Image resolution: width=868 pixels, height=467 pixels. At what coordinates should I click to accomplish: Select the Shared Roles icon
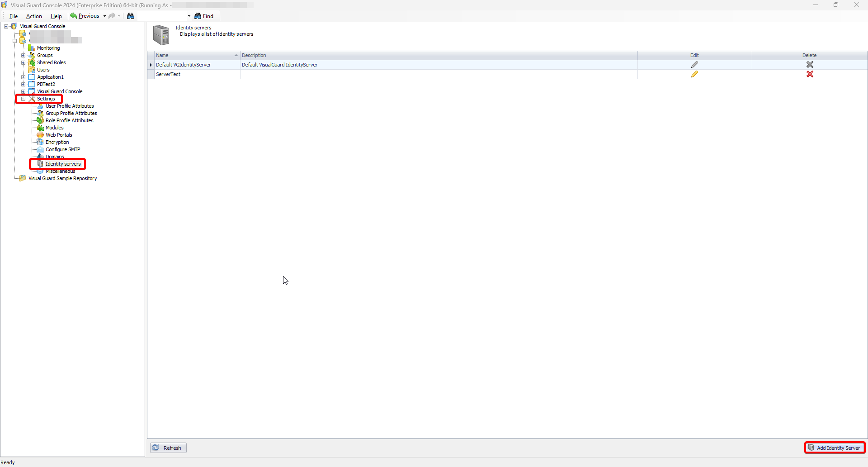tap(32, 62)
